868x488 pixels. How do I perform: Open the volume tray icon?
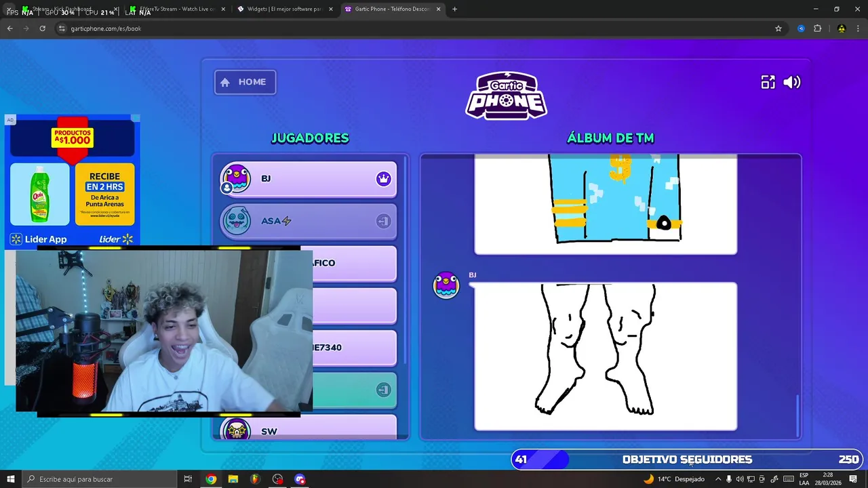740,479
